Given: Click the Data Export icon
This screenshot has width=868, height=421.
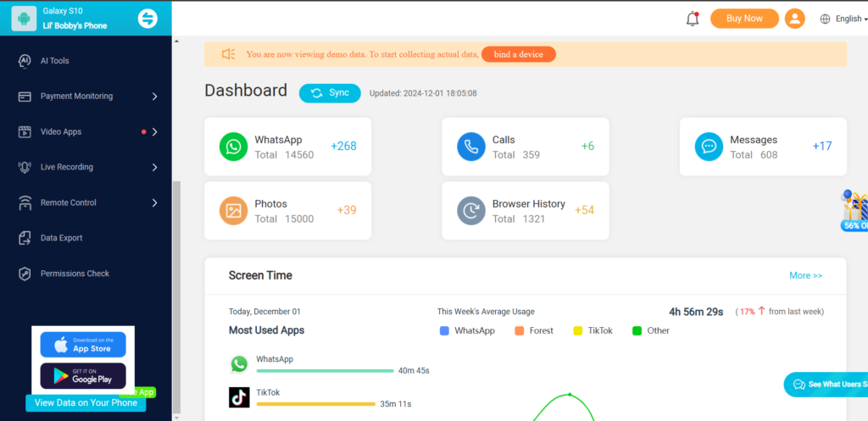Looking at the screenshot, I should [25, 238].
